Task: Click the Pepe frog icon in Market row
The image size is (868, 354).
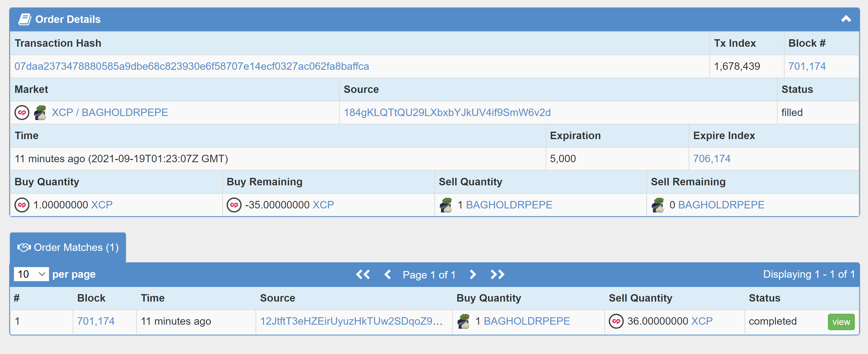Action: (41, 112)
